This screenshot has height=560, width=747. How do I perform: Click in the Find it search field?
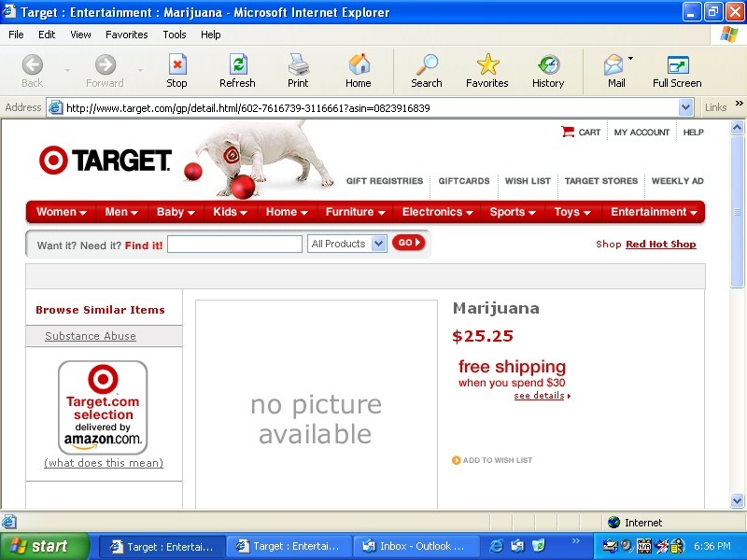tap(235, 244)
